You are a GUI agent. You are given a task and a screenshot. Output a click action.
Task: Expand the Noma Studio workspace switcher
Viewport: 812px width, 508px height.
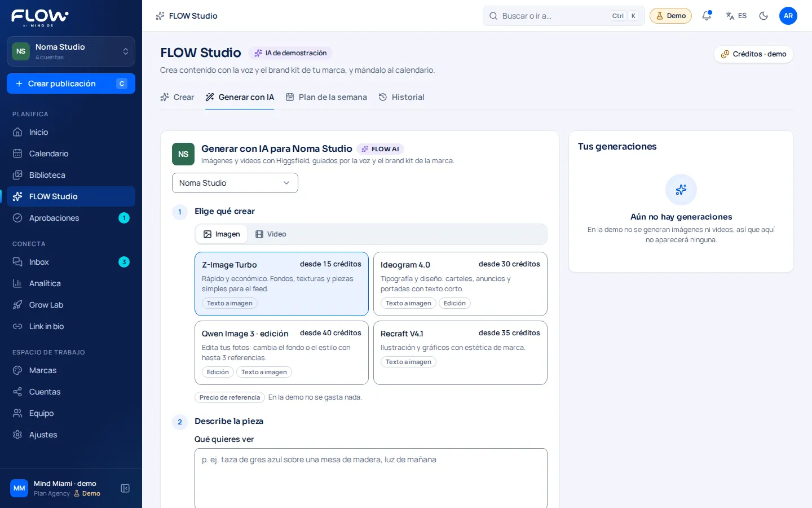71,51
